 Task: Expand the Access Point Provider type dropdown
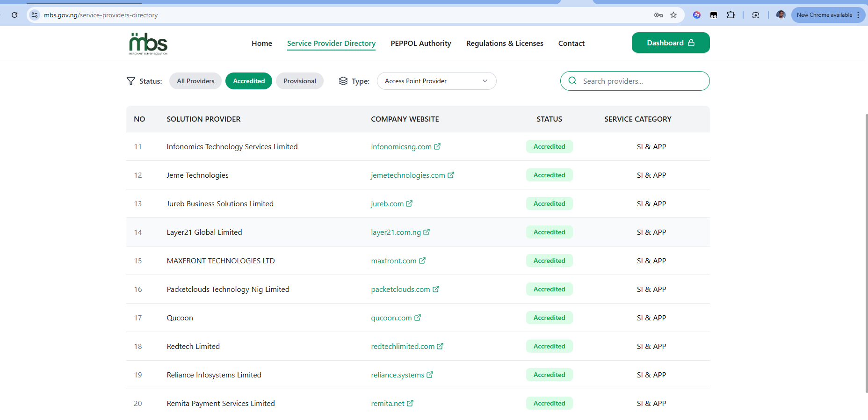436,81
